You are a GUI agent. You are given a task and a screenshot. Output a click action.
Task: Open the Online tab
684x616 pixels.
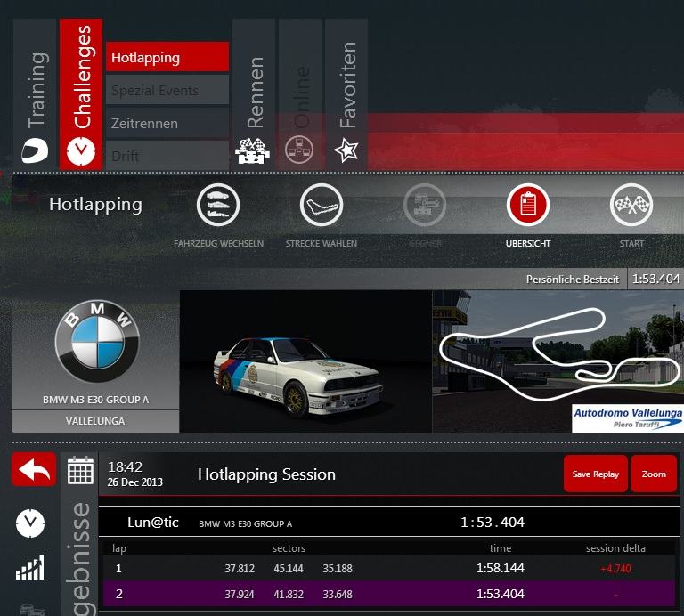pos(300,93)
